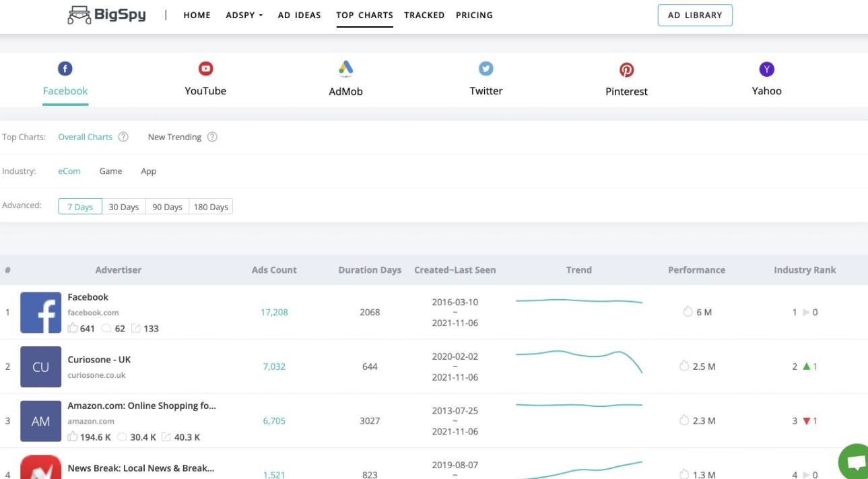Click ads count 17,208
This screenshot has height=479, width=868.
click(x=274, y=313)
